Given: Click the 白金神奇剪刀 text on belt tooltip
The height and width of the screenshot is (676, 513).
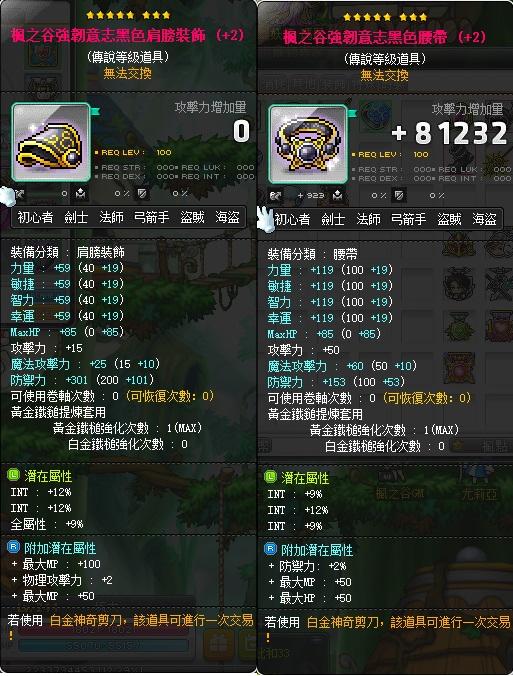Looking at the screenshot, I should [x=343, y=622].
